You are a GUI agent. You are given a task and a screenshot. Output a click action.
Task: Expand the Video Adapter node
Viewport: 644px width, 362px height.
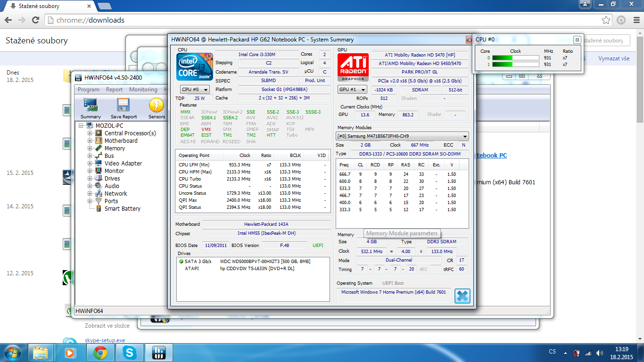coord(90,164)
